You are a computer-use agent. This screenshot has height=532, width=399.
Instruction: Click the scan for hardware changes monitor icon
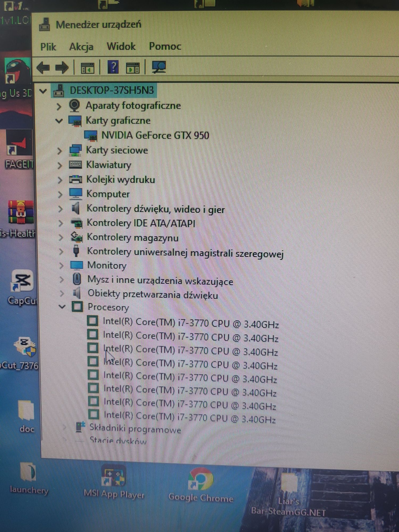point(159,66)
